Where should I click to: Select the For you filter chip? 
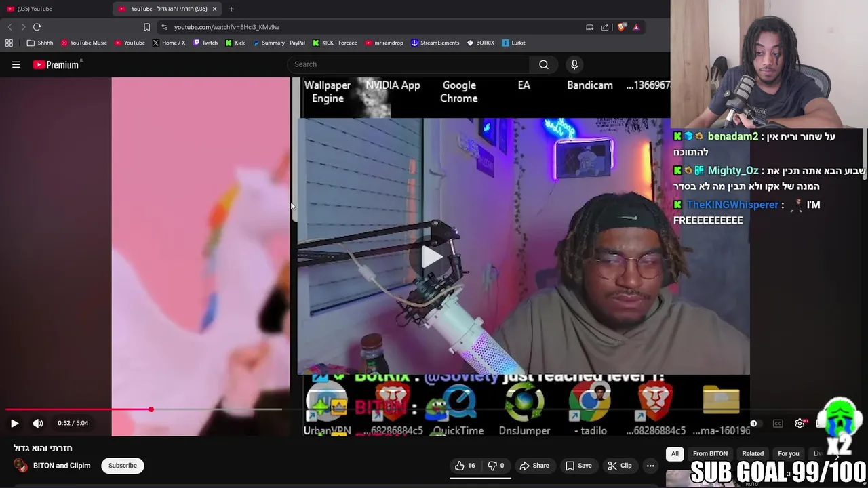click(x=789, y=453)
